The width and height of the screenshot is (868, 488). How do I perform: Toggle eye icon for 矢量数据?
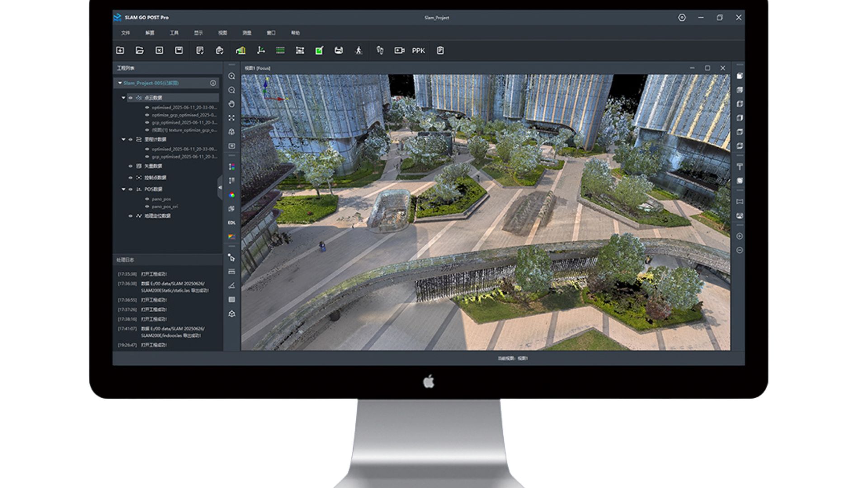[x=131, y=166]
